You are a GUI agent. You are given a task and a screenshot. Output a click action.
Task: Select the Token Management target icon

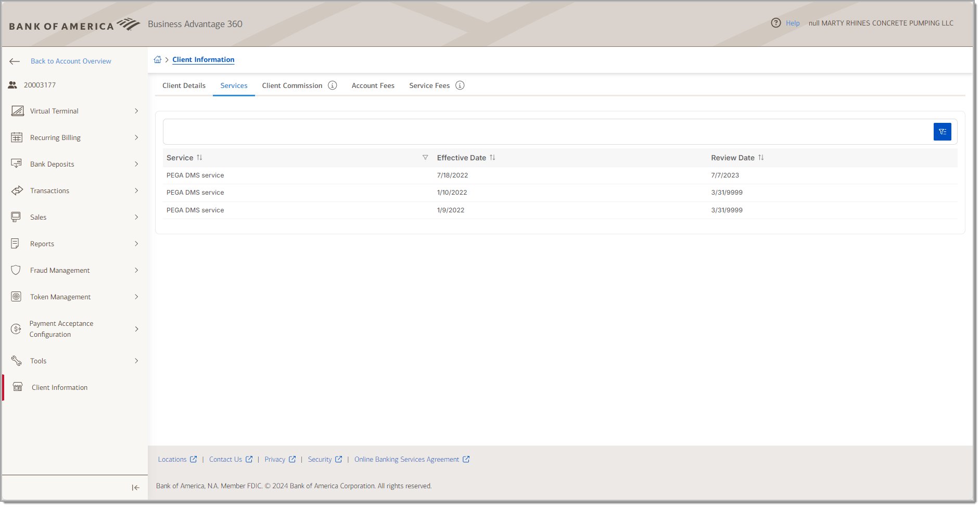(x=16, y=297)
